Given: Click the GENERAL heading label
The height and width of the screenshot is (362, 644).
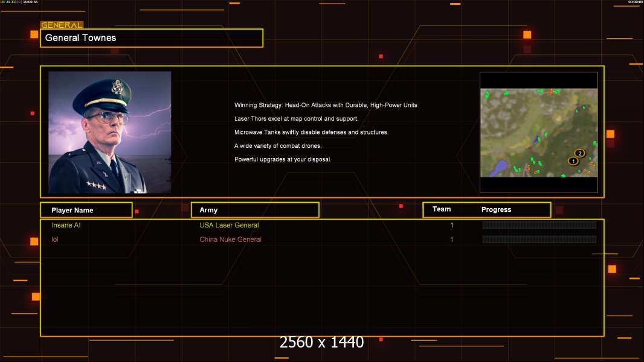Looking at the screenshot, I should [x=62, y=25].
